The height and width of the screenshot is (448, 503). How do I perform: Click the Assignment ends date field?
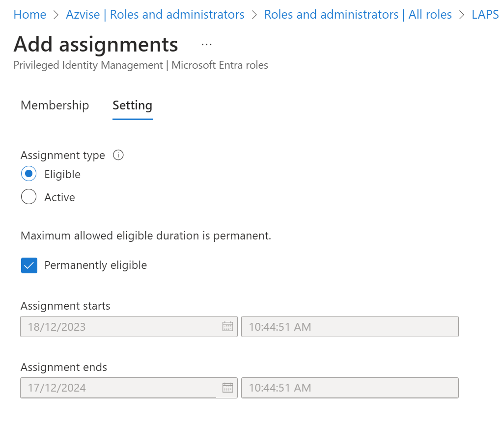(x=118, y=388)
